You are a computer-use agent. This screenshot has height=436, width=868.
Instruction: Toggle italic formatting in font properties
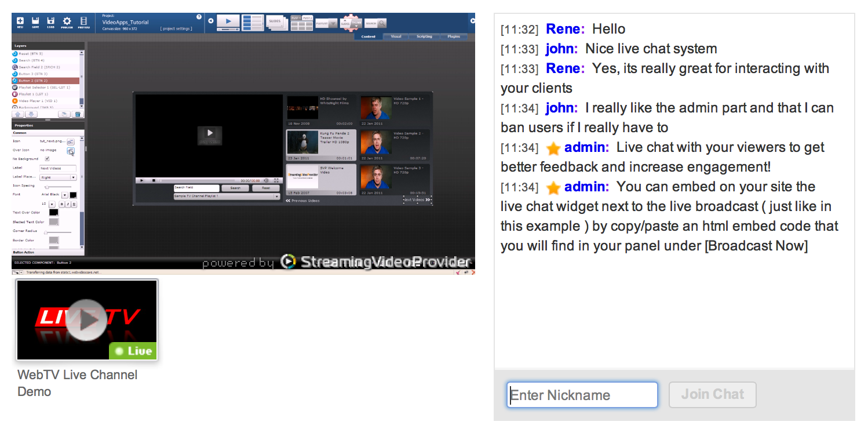(67, 204)
